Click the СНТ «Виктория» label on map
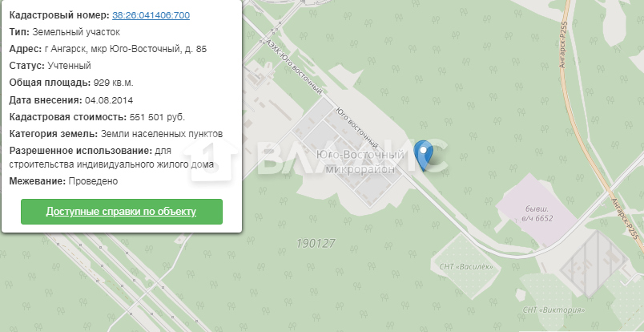This screenshot has height=332, width=644. point(553,310)
